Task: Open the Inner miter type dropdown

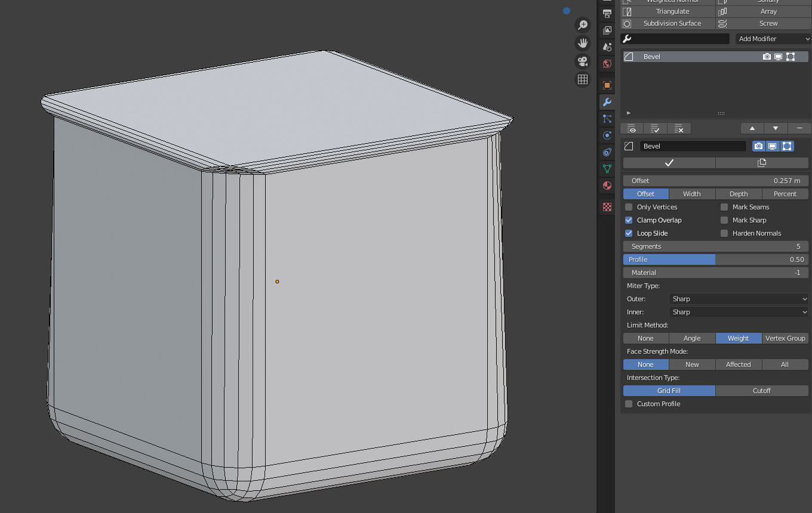Action: (739, 312)
